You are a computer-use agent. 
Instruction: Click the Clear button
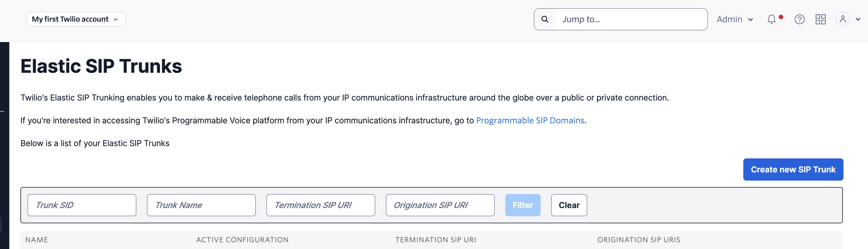[x=569, y=205]
